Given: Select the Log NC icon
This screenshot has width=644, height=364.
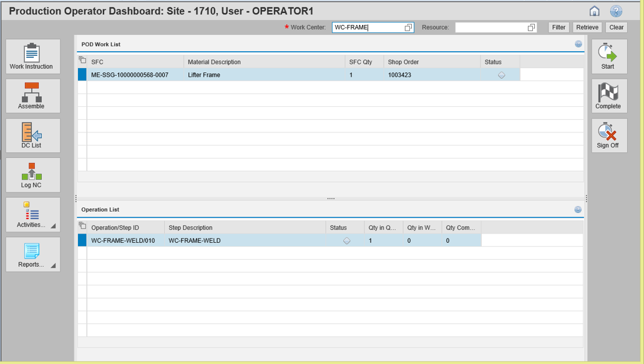Looking at the screenshot, I should click(x=32, y=175).
